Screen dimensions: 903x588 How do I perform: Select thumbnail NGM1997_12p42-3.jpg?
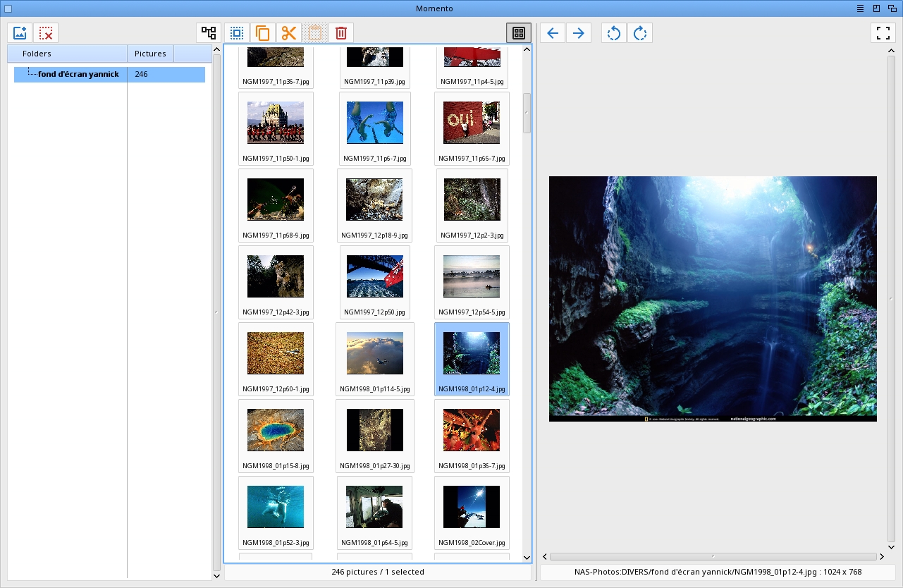click(x=276, y=282)
